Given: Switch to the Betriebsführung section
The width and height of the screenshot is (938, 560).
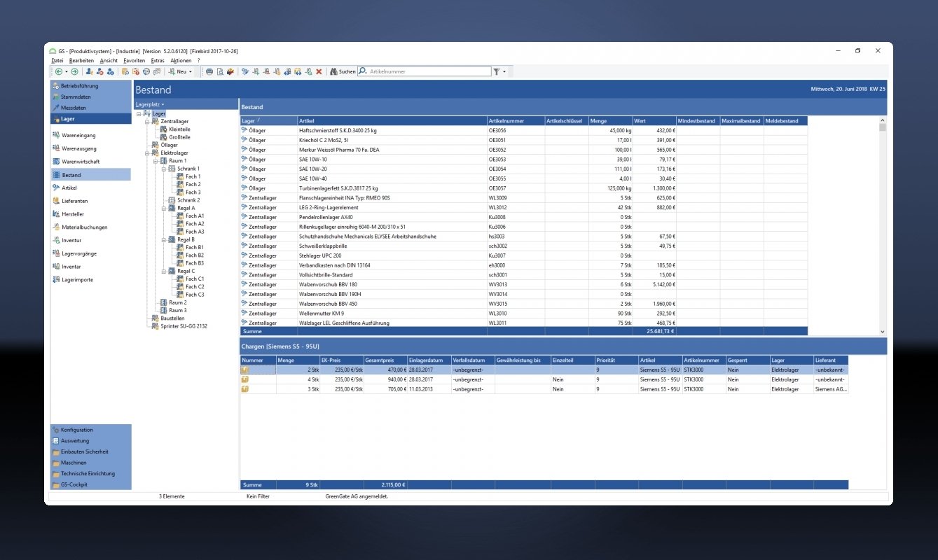Looking at the screenshot, I should coord(90,86).
